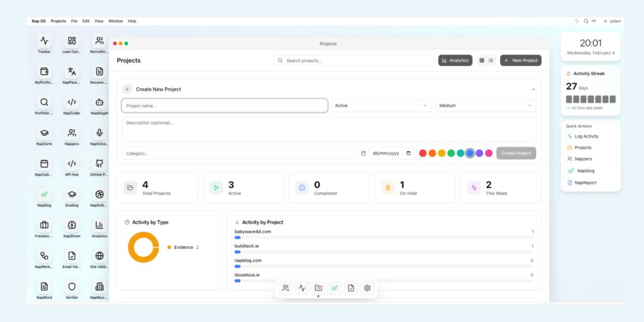Click the Description text area
Screen dimensions: 644x322
[329, 130]
